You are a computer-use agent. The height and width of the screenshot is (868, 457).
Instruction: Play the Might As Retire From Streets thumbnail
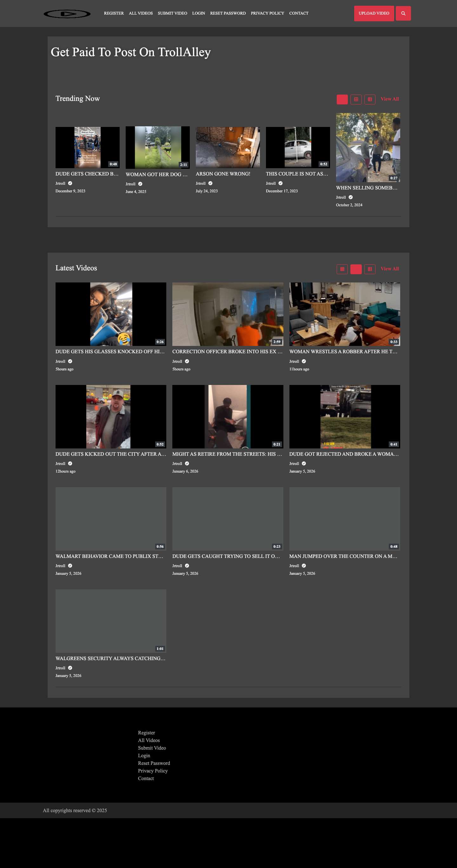(228, 416)
